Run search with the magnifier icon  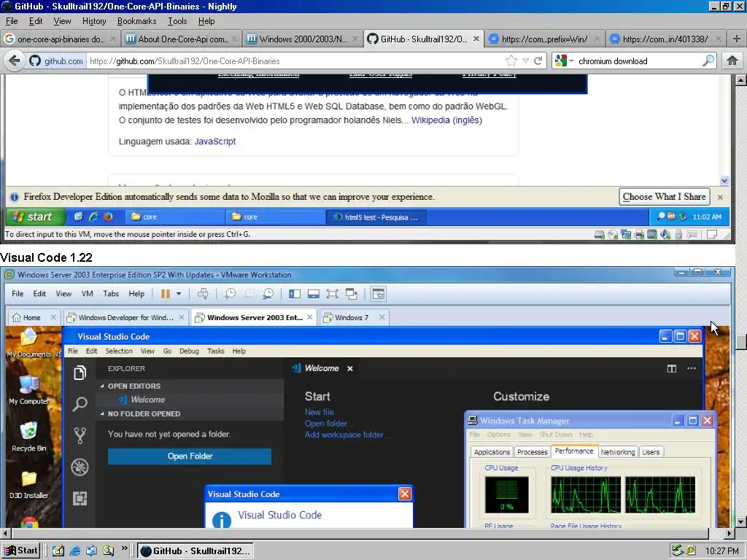(x=708, y=61)
